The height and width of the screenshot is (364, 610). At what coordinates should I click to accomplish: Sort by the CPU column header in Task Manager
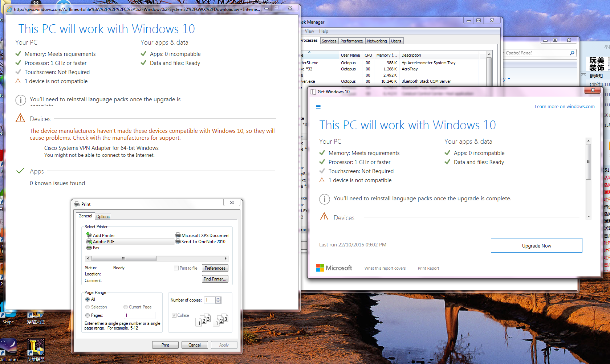368,55
